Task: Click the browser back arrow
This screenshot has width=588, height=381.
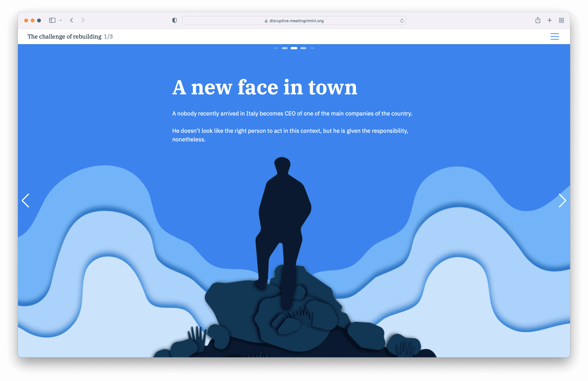Action: point(72,20)
